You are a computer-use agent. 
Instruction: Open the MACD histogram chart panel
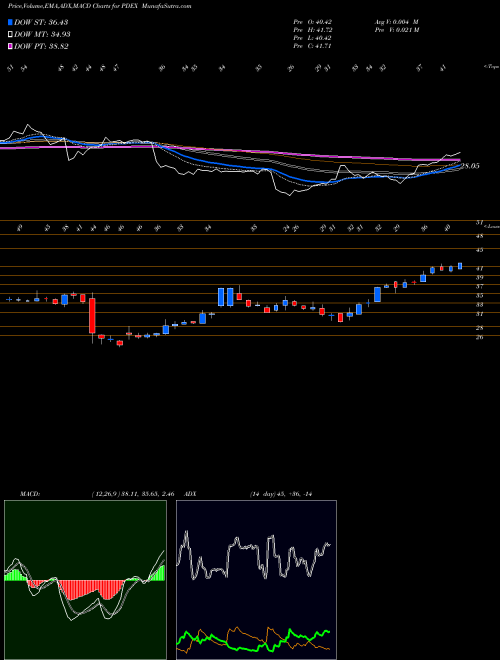point(85,580)
